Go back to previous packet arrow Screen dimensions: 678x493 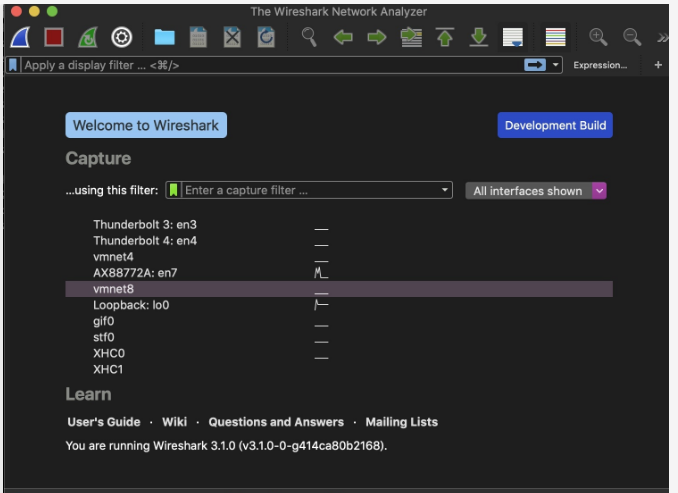coord(343,37)
